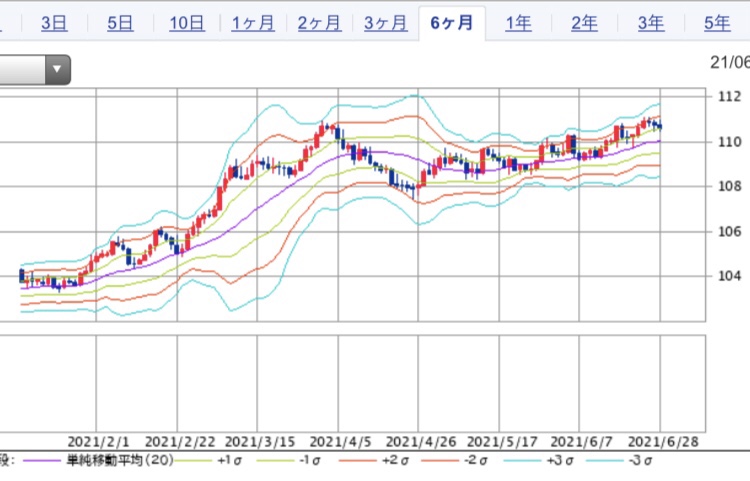Click the 106 price axis label

[729, 231]
